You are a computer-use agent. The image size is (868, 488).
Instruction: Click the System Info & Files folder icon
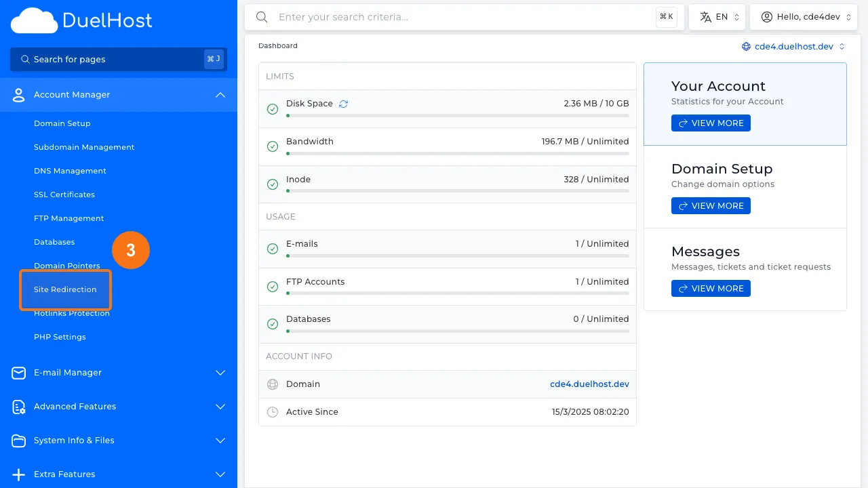(18, 440)
